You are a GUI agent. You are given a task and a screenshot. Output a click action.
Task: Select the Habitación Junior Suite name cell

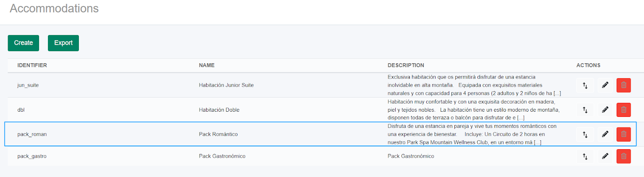coord(226,85)
